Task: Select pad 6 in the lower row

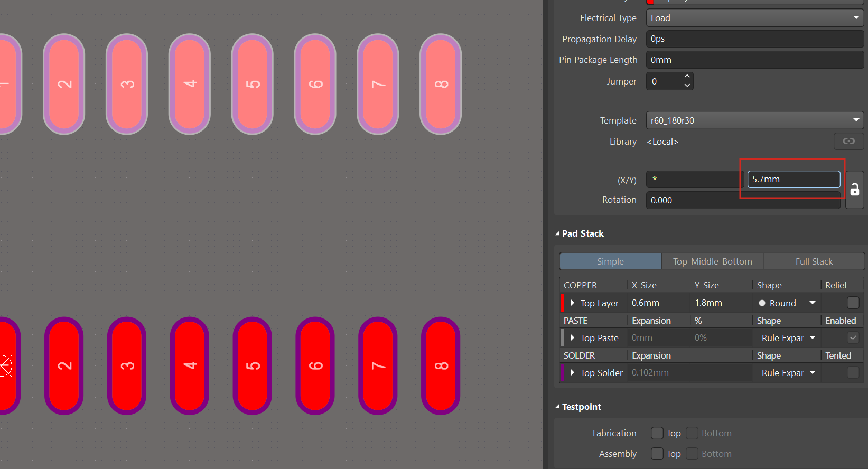Action: [x=315, y=365]
